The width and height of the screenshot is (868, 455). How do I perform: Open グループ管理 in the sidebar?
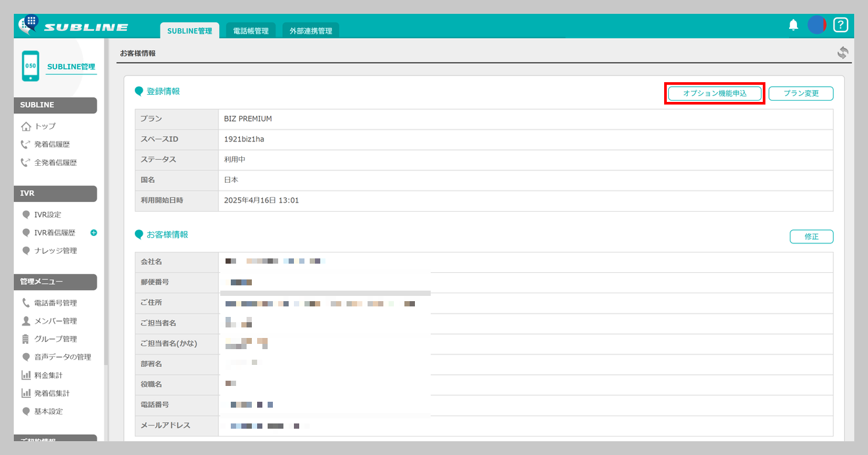(56, 339)
